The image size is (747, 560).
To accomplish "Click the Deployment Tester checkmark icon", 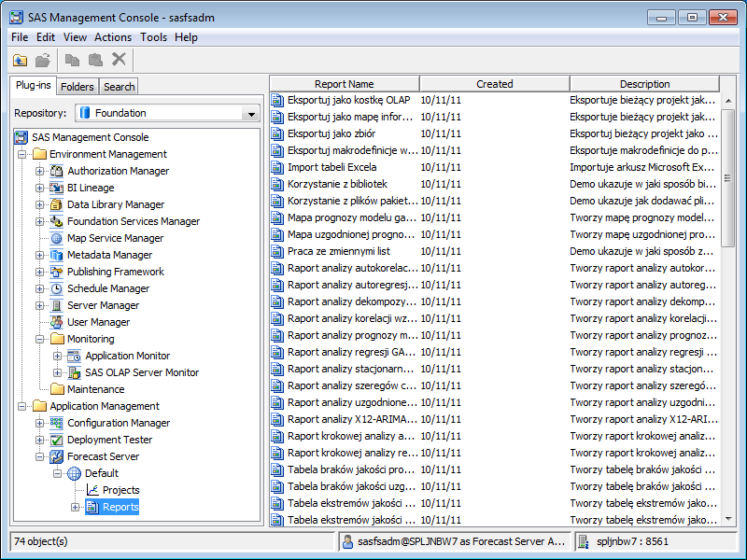I will 57,440.
